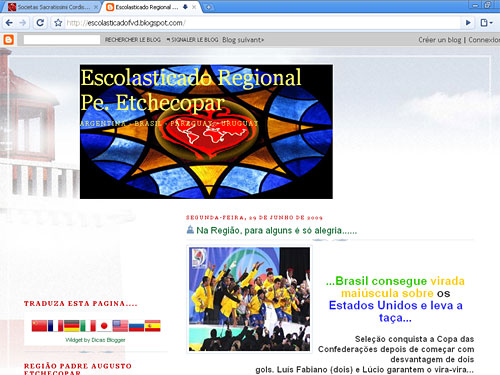Click the Japanese flag translation icon

(x=104, y=326)
